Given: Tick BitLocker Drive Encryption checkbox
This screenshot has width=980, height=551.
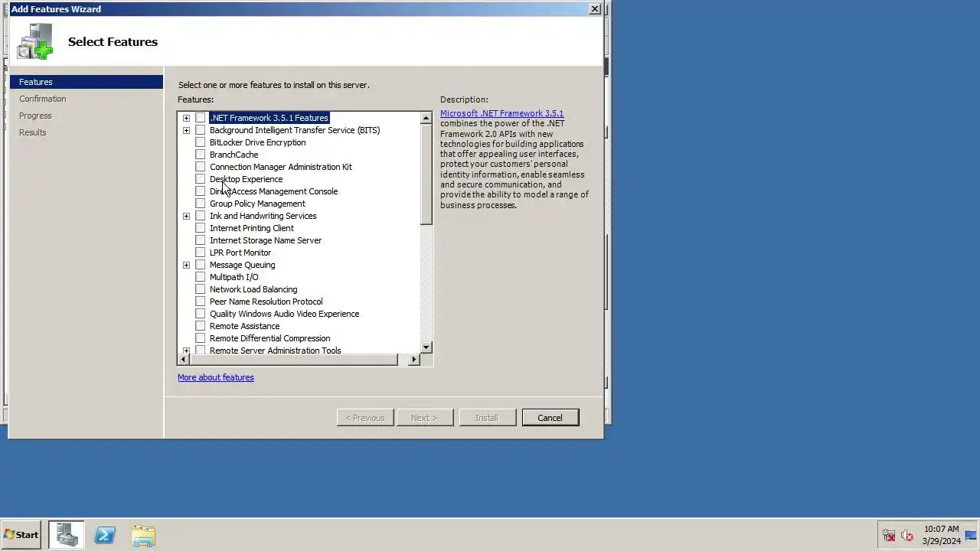Looking at the screenshot, I should click(x=201, y=142).
